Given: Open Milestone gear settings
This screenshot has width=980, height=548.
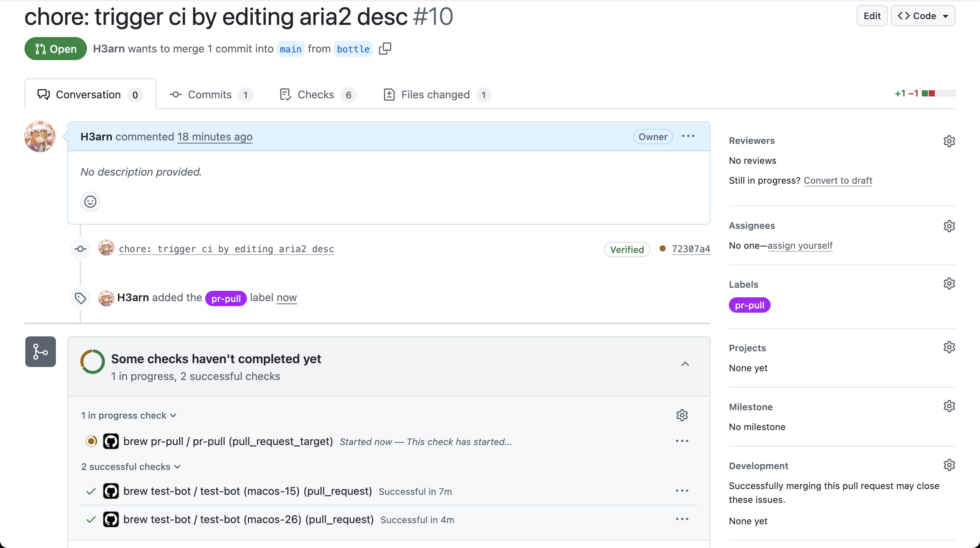Looking at the screenshot, I should [x=949, y=406].
